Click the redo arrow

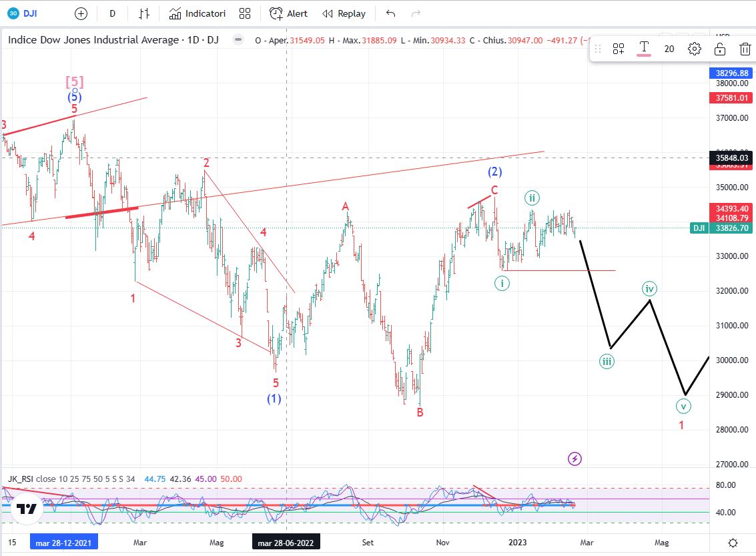[x=416, y=13]
